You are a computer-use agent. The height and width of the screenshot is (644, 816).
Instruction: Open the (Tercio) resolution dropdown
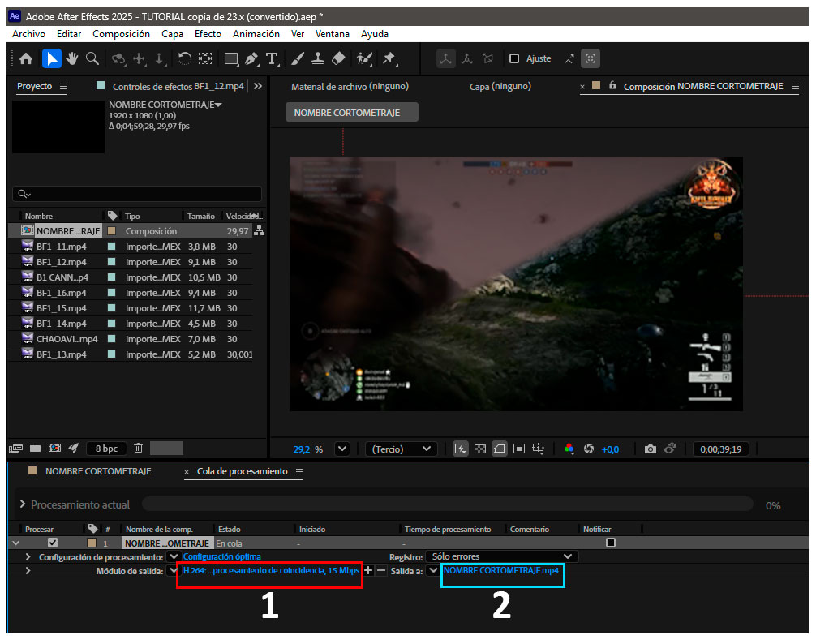click(402, 449)
